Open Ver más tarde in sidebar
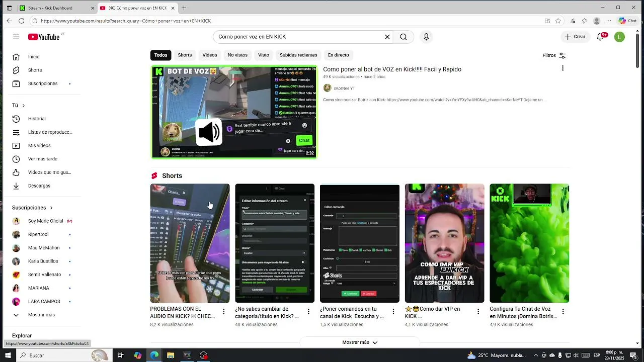644x362 pixels. [x=42, y=159]
